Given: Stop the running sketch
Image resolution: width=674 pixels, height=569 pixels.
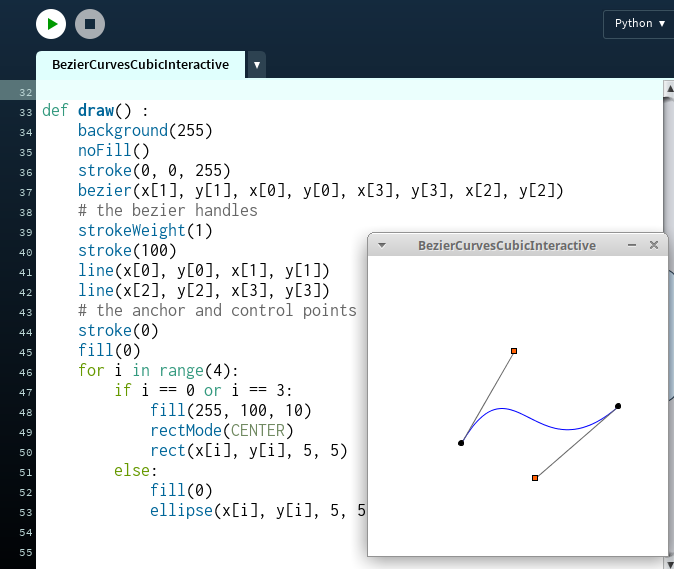Looking at the screenshot, I should (x=90, y=24).
